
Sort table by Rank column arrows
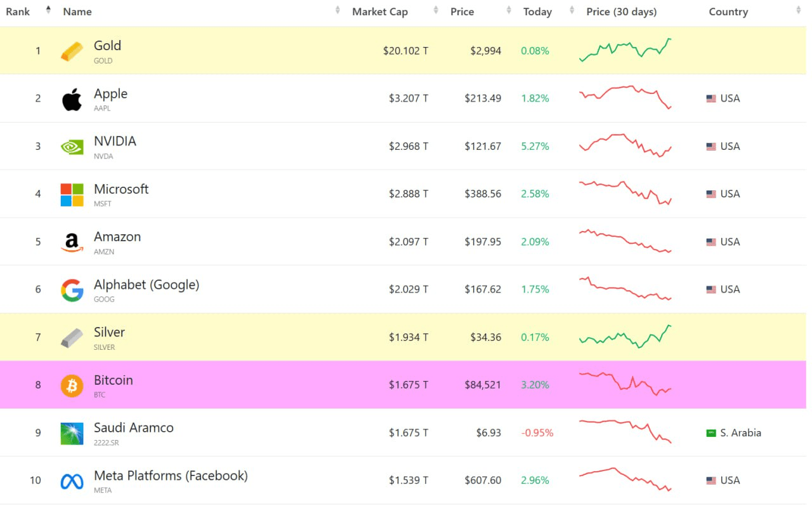click(x=48, y=11)
